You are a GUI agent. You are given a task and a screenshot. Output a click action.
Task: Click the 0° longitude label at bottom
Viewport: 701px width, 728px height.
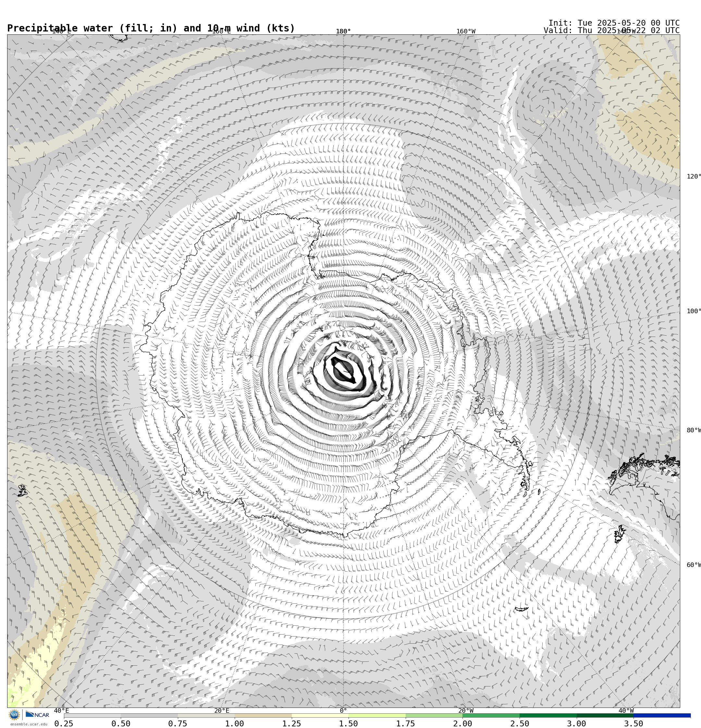343,710
